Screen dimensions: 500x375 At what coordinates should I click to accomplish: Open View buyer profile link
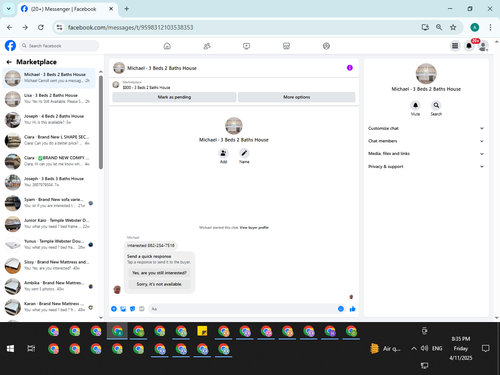click(x=254, y=228)
